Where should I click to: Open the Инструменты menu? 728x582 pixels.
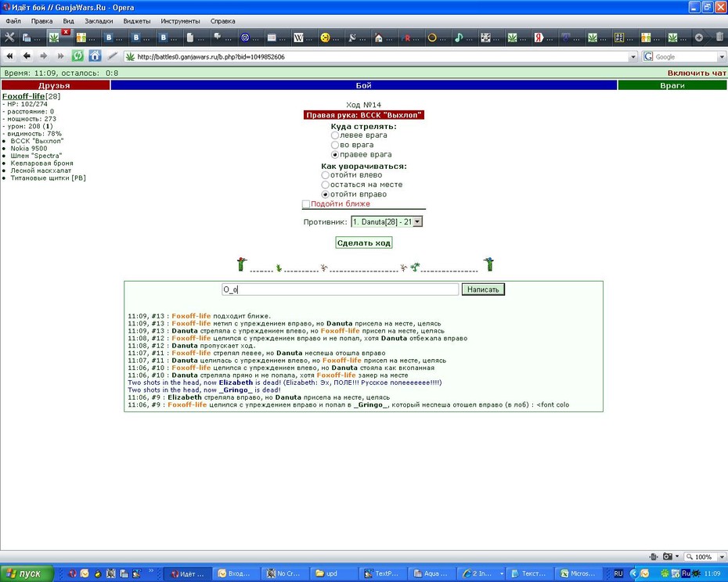(x=180, y=21)
